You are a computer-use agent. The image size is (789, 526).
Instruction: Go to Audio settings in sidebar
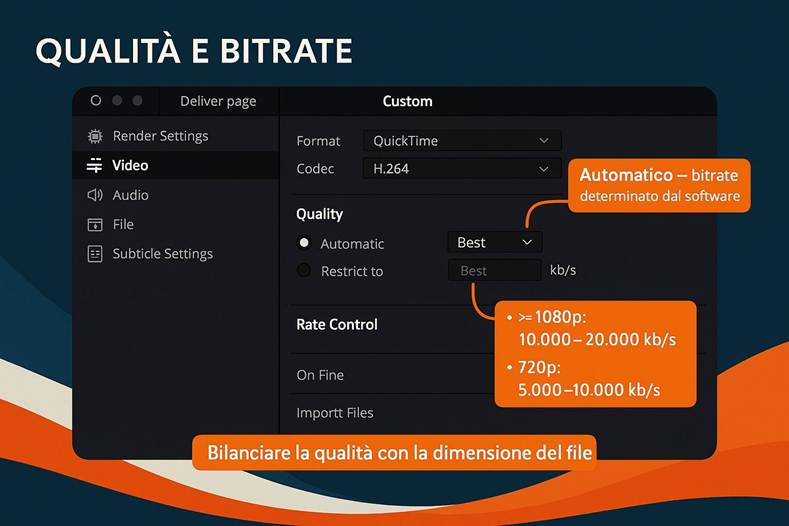coord(176,195)
